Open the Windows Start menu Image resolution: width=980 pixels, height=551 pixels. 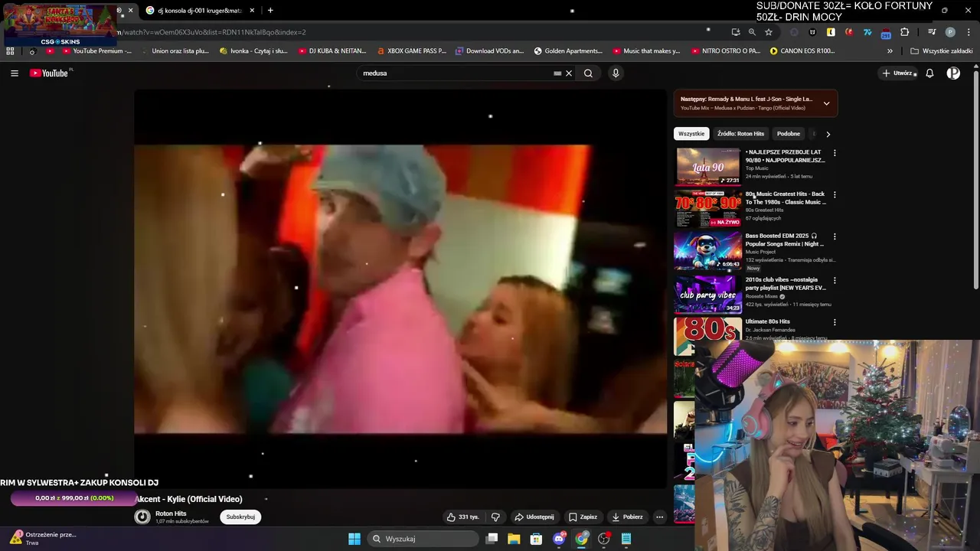354,539
